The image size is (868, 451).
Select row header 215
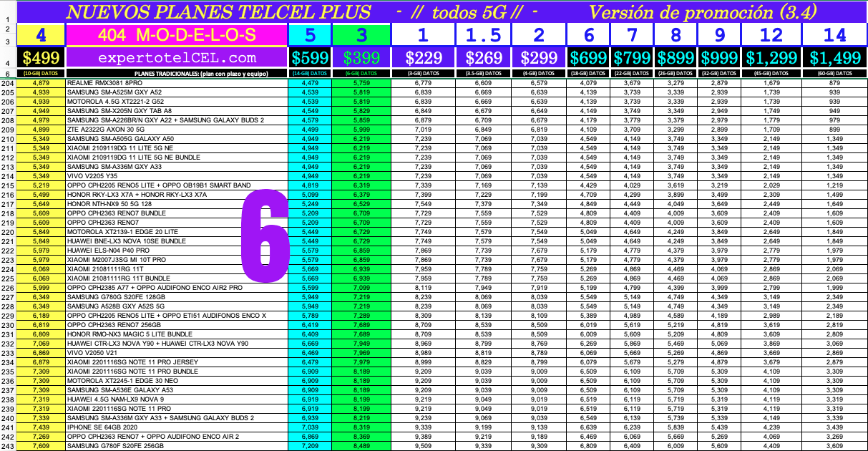coord(9,185)
